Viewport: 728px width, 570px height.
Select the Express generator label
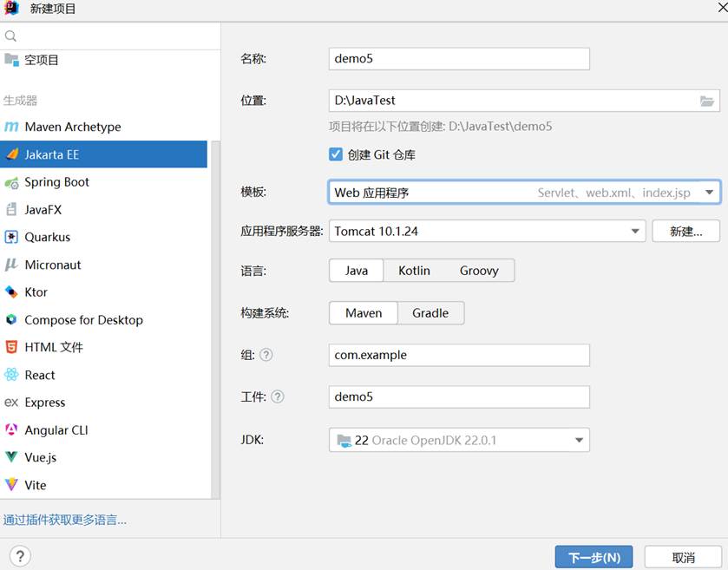tap(44, 403)
